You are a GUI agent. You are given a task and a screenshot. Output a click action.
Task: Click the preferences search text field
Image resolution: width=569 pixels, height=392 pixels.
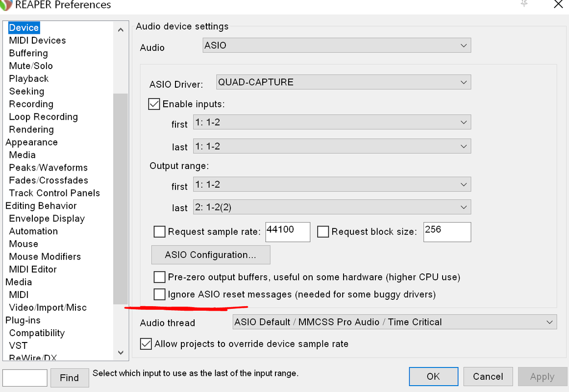(x=25, y=378)
